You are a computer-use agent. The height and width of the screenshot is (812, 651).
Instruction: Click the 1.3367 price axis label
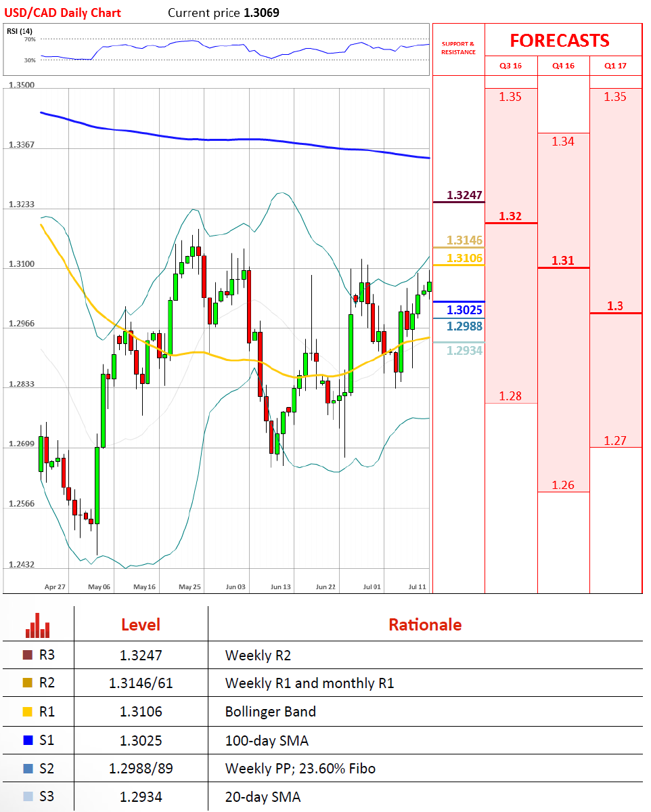pyautogui.click(x=22, y=144)
